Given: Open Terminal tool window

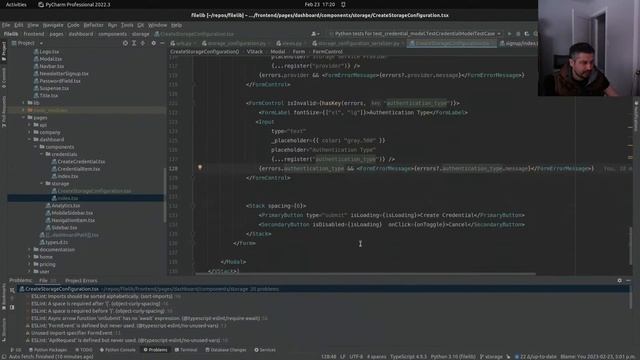Looking at the screenshot, I should tap(186, 350).
